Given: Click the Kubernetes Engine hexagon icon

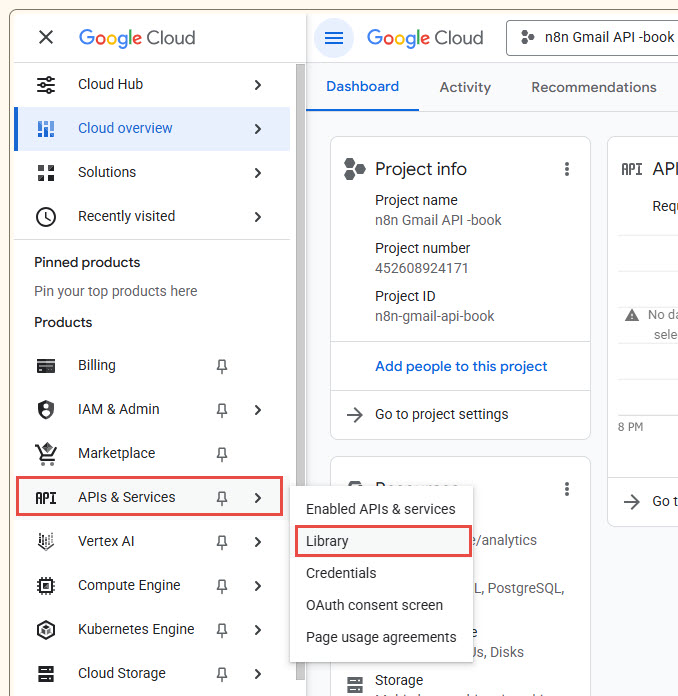Looking at the screenshot, I should [x=46, y=630].
